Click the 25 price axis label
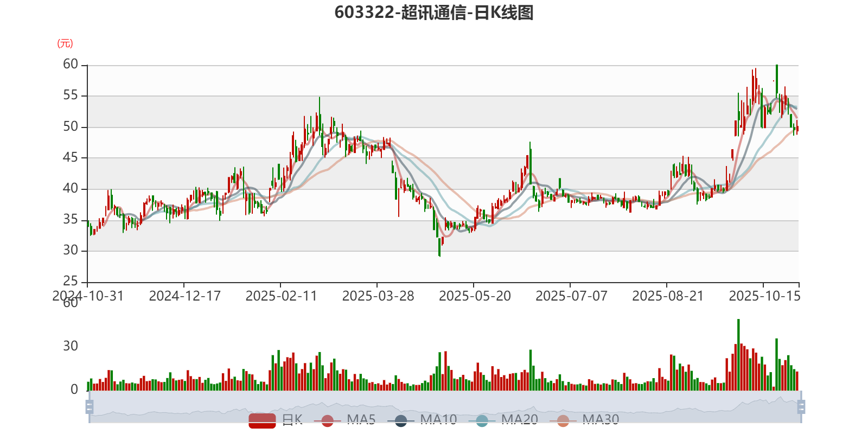868x434 pixels. 71,281
